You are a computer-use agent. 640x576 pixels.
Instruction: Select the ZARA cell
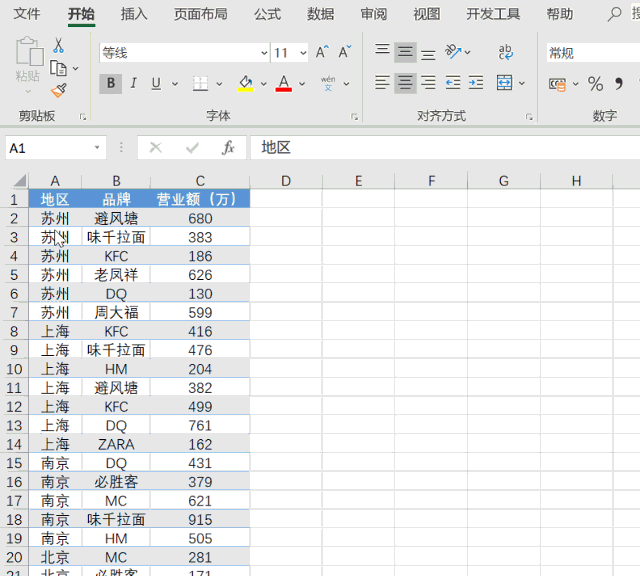point(116,444)
